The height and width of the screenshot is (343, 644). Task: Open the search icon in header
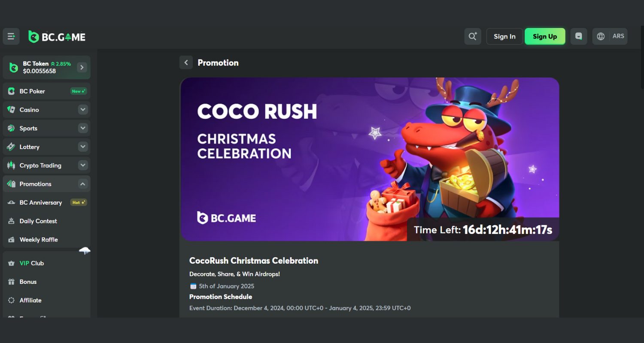(473, 36)
